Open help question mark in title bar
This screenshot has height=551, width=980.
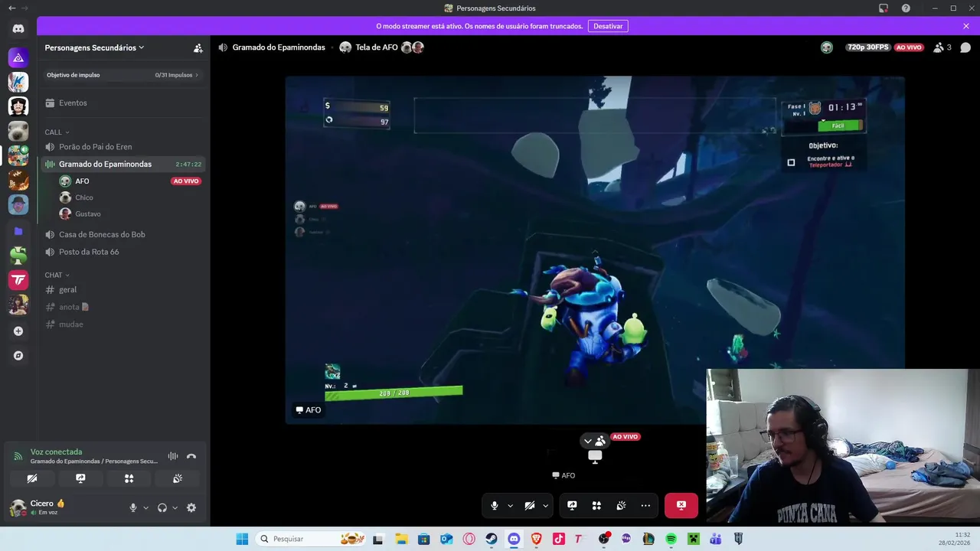click(906, 8)
